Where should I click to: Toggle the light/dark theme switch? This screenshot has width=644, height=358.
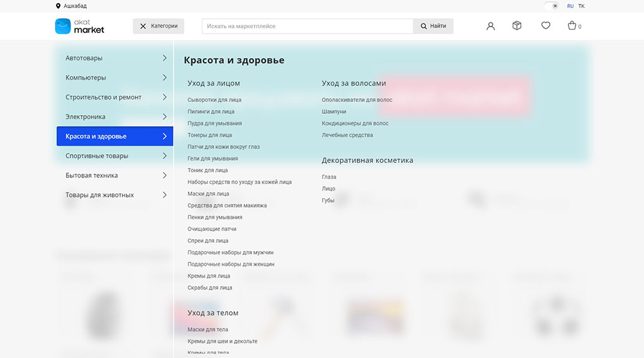coord(552,6)
